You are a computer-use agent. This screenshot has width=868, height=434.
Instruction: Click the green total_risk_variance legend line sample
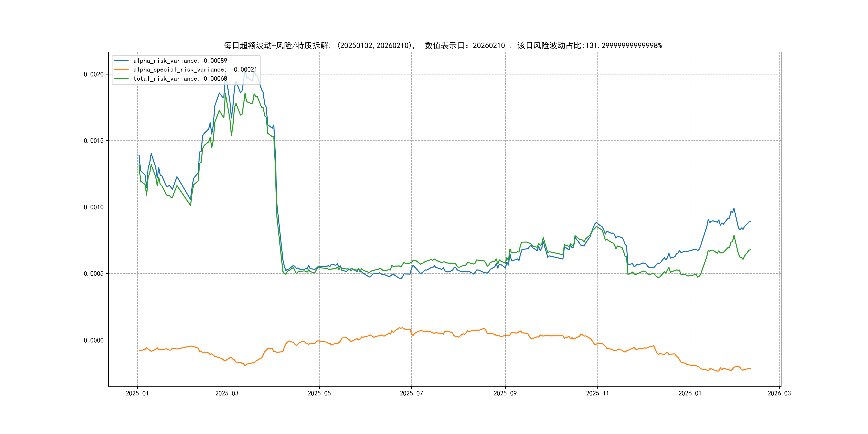tap(121, 78)
